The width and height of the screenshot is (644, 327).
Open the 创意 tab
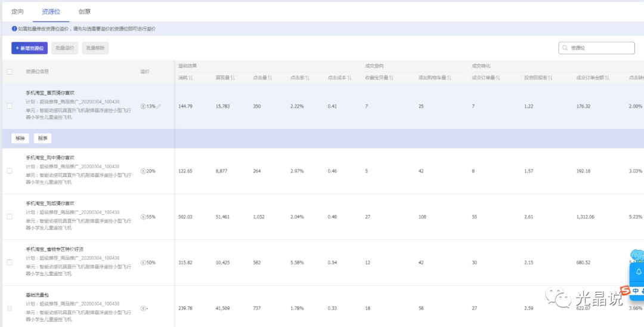point(85,11)
